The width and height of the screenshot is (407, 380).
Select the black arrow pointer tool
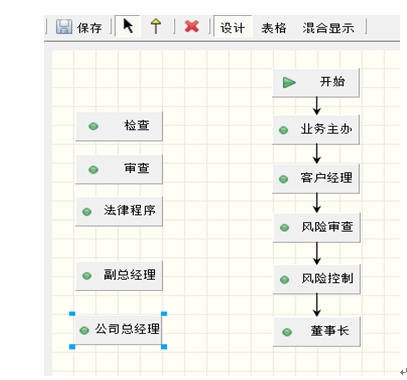tap(128, 26)
